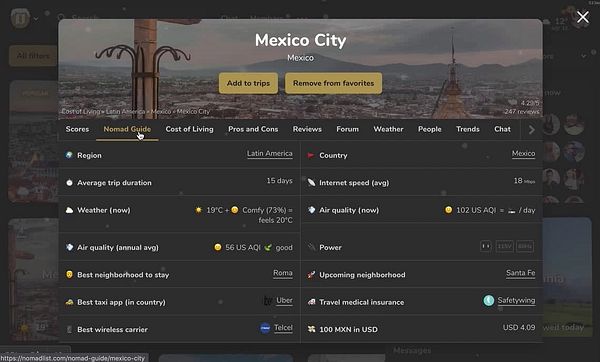Click the money icon beside 100 MXN in USD
This screenshot has height=362, width=600.
point(311,329)
